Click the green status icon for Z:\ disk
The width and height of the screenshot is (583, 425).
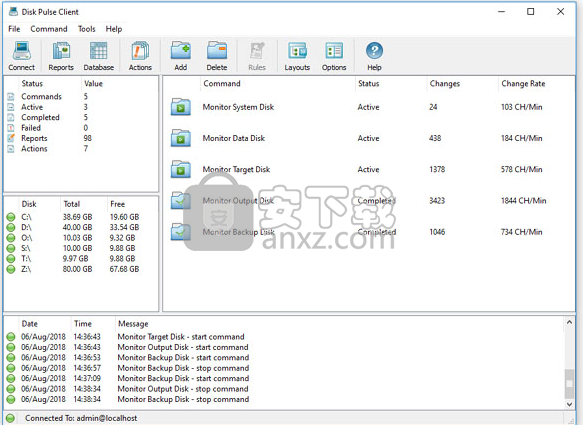[x=11, y=269]
